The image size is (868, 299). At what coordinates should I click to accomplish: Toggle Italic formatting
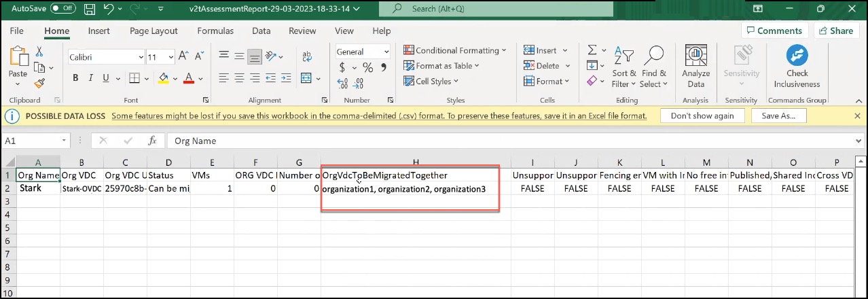point(92,78)
